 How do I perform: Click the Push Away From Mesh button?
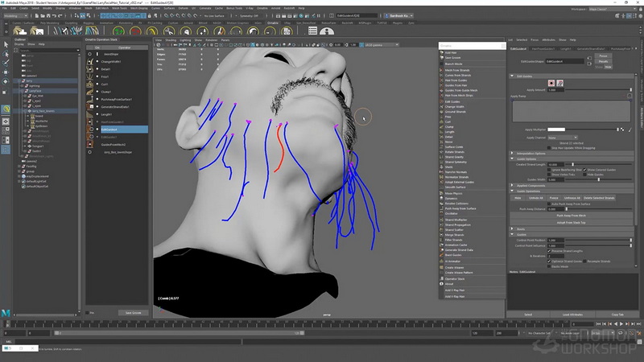[571, 215]
